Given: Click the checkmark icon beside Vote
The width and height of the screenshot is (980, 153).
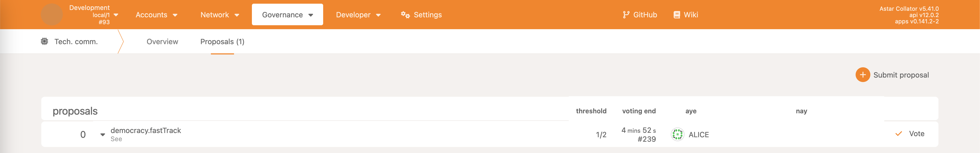Looking at the screenshot, I should tap(898, 134).
